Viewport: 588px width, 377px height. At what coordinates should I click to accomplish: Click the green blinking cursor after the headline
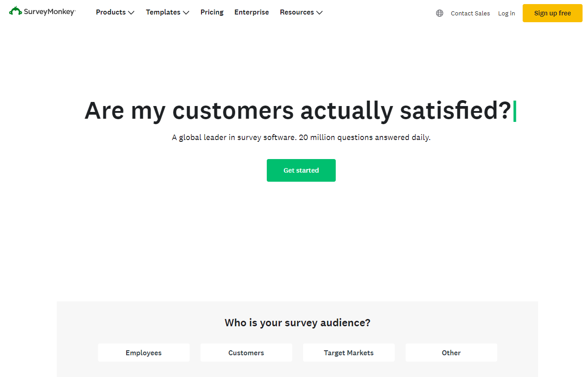click(x=514, y=111)
